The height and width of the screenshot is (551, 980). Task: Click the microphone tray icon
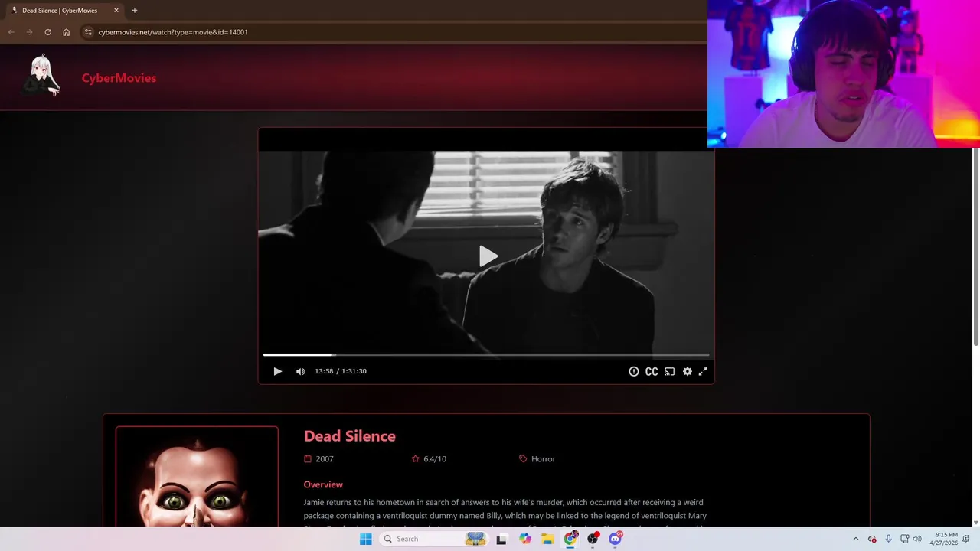coord(888,539)
